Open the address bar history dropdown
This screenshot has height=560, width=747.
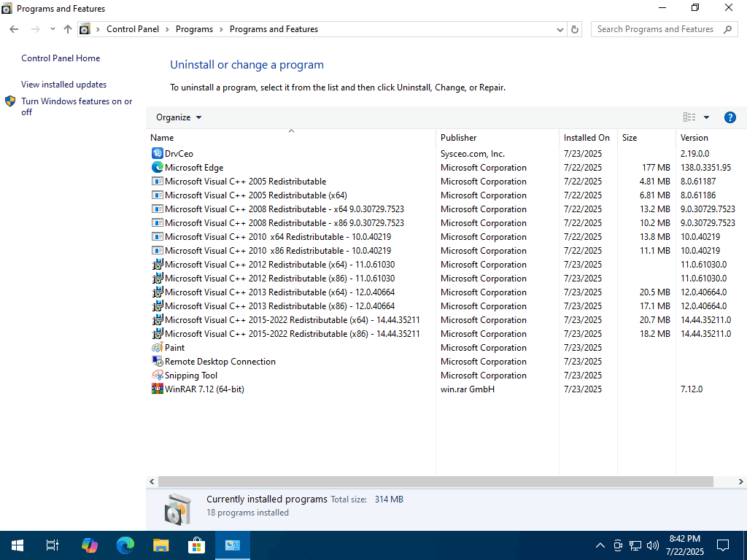560,29
